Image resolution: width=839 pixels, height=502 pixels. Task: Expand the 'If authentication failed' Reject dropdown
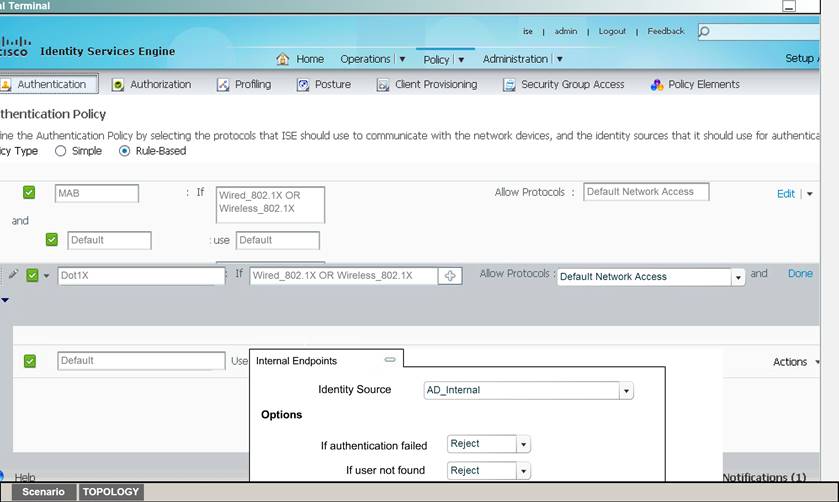pos(523,444)
